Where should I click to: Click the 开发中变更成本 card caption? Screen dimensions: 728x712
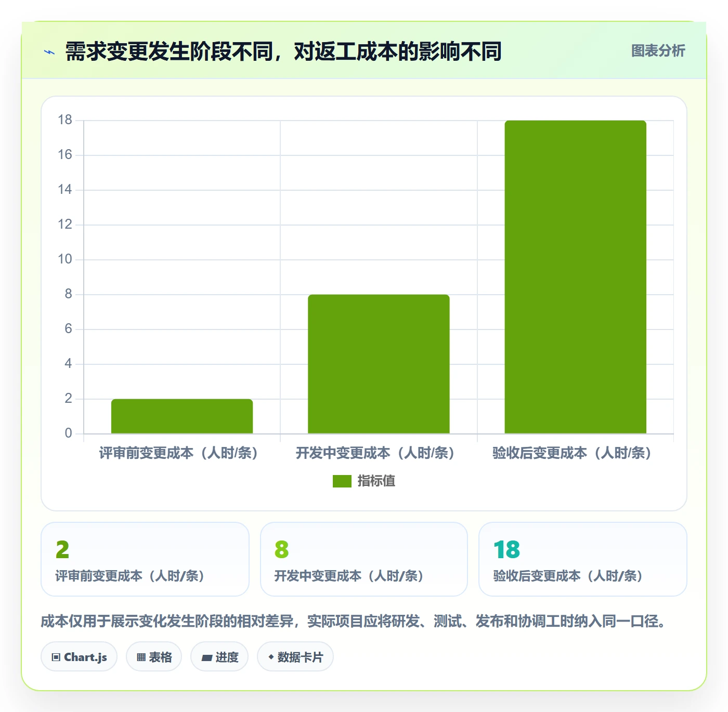pyautogui.click(x=349, y=576)
